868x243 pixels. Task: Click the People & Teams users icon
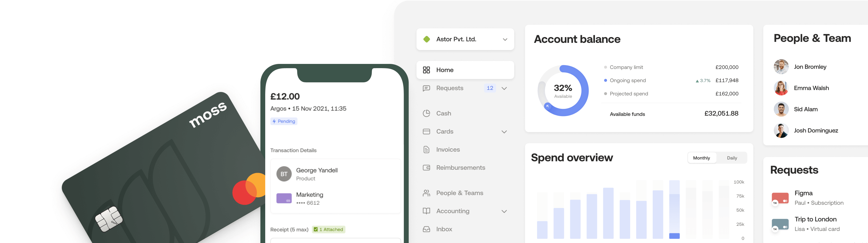point(426,193)
